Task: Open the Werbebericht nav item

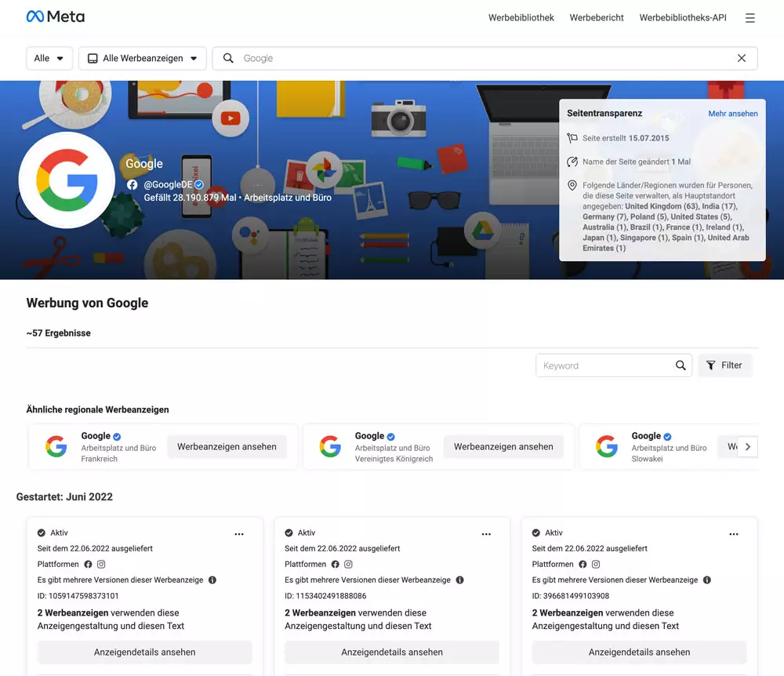Action: pos(597,17)
